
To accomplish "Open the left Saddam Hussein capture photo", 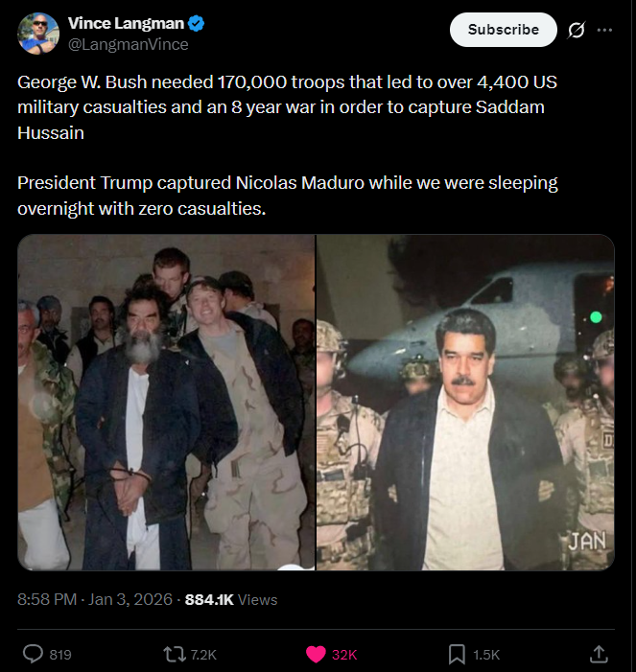I will pyautogui.click(x=166, y=403).
